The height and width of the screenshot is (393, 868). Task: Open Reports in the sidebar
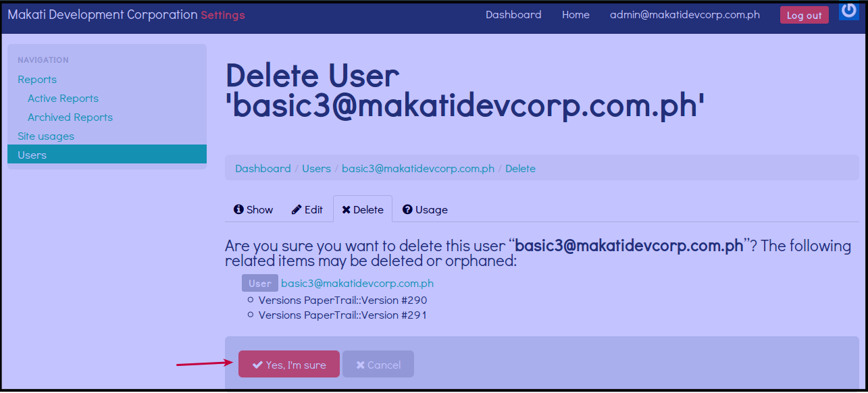point(37,80)
